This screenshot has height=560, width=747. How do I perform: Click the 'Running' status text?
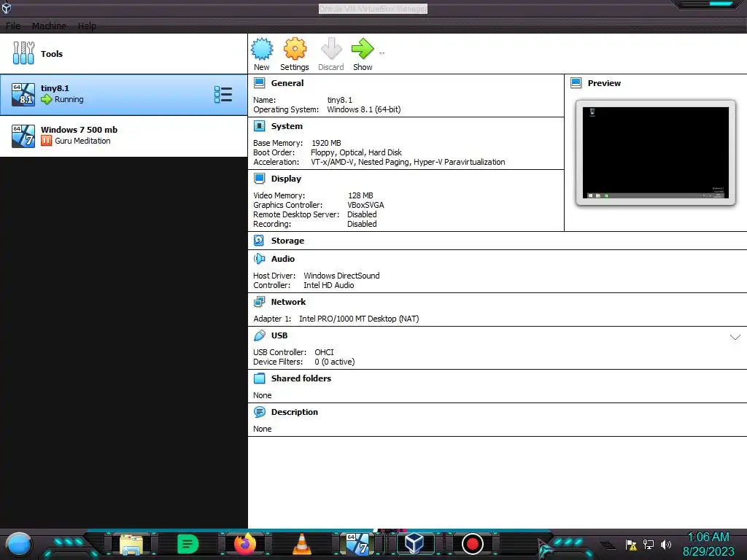(x=69, y=99)
